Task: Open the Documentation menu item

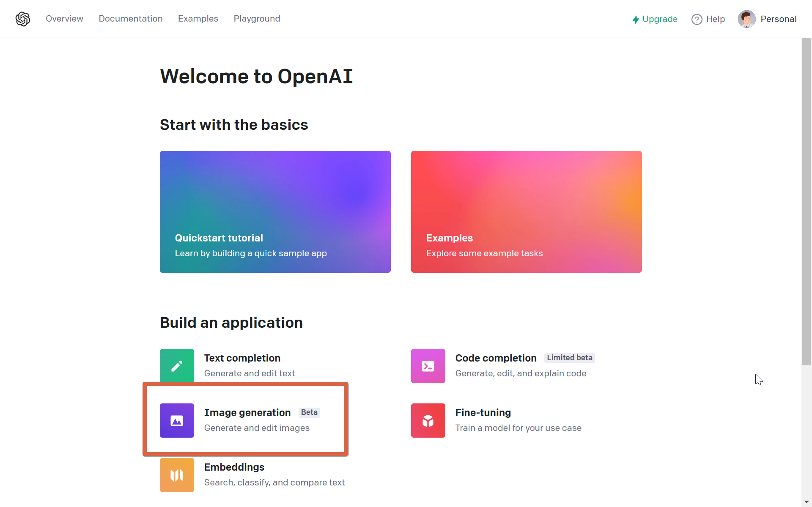Action: pyautogui.click(x=131, y=19)
